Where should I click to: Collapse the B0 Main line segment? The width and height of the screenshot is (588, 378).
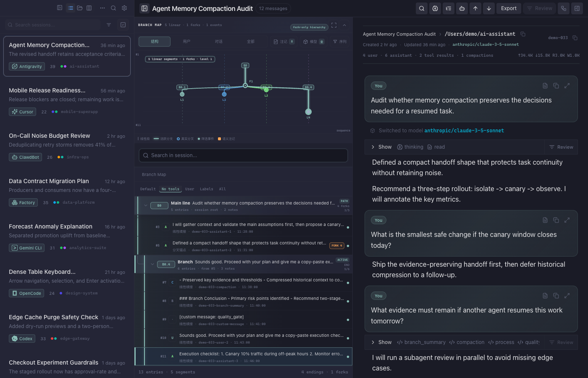click(x=146, y=205)
